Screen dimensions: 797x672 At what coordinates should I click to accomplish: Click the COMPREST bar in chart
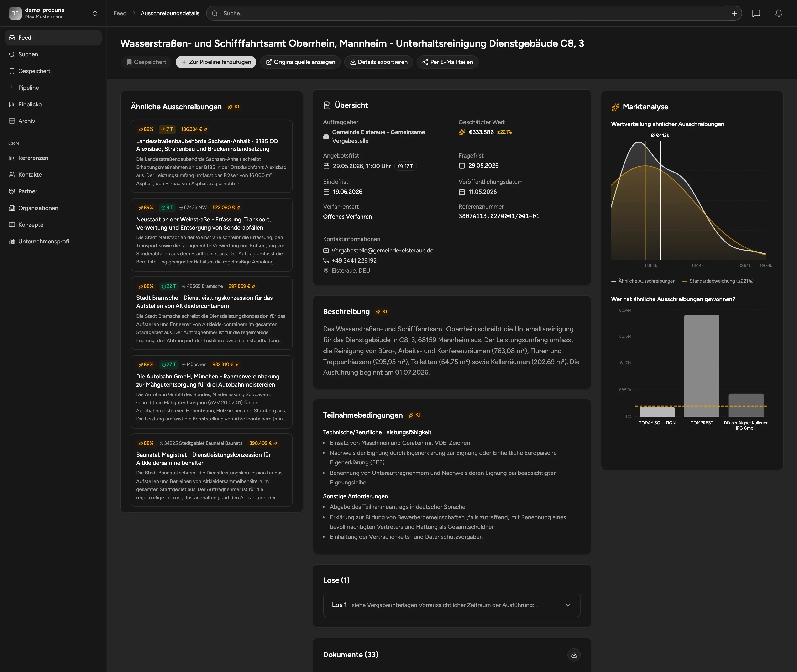point(701,366)
